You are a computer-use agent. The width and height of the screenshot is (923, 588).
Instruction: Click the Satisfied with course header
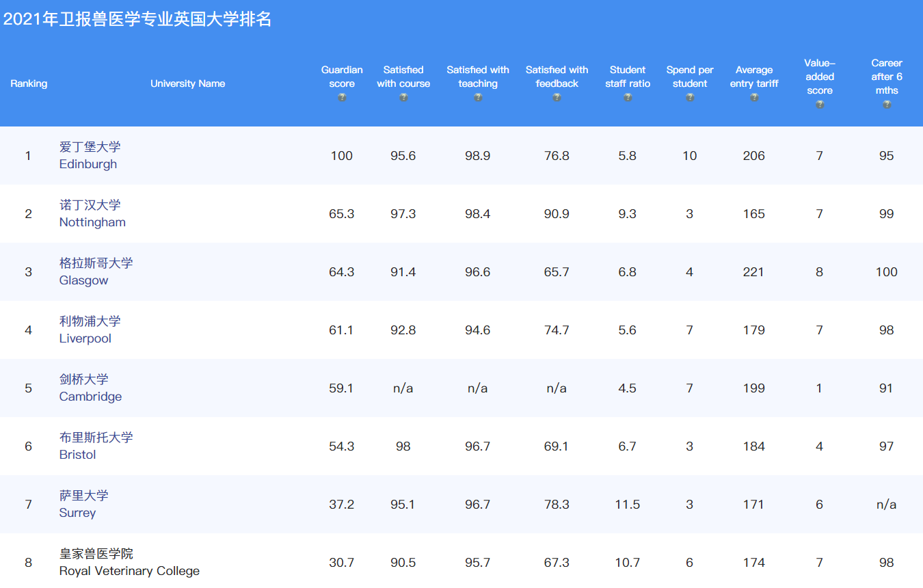click(x=403, y=77)
